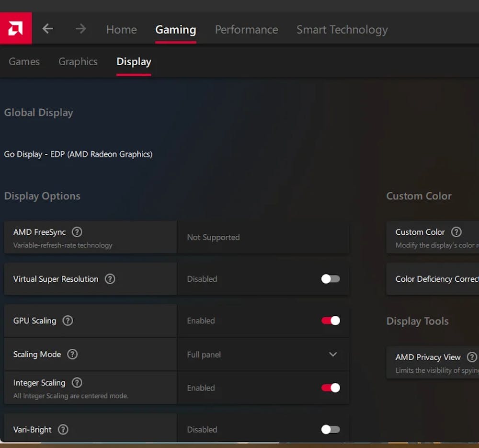The height and width of the screenshot is (448, 479).
Task: Click the Display Options heading
Action: point(42,196)
